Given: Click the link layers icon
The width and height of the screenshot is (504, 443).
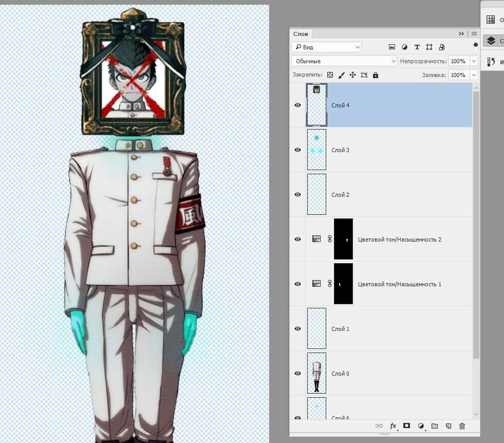Looking at the screenshot, I should 379,426.
